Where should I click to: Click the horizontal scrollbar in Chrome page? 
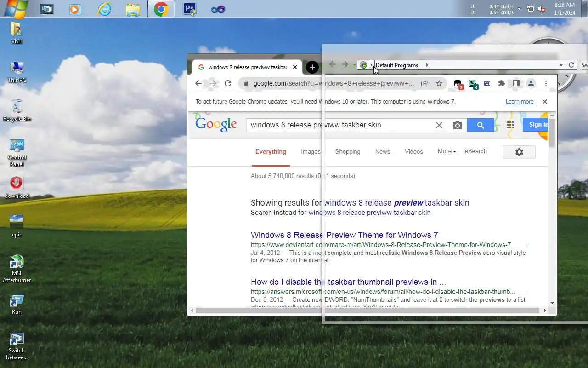[367, 310]
